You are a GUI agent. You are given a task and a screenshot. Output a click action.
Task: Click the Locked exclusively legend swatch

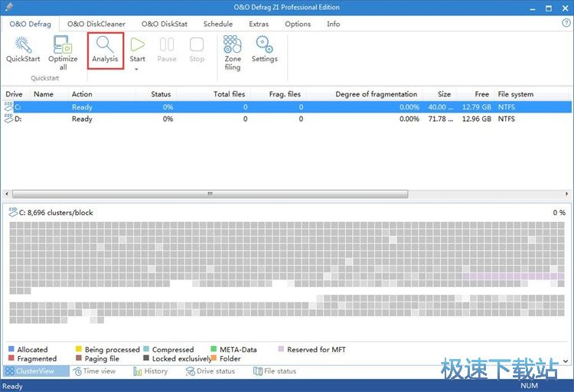click(x=146, y=358)
